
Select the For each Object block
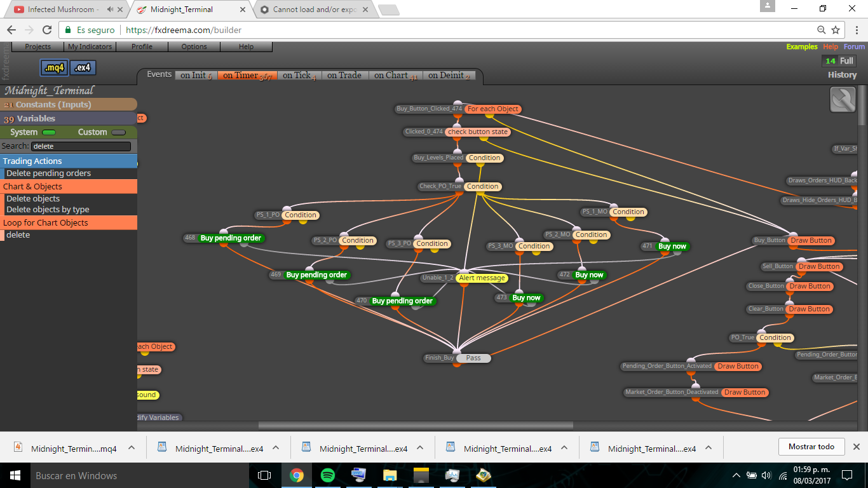click(x=493, y=109)
